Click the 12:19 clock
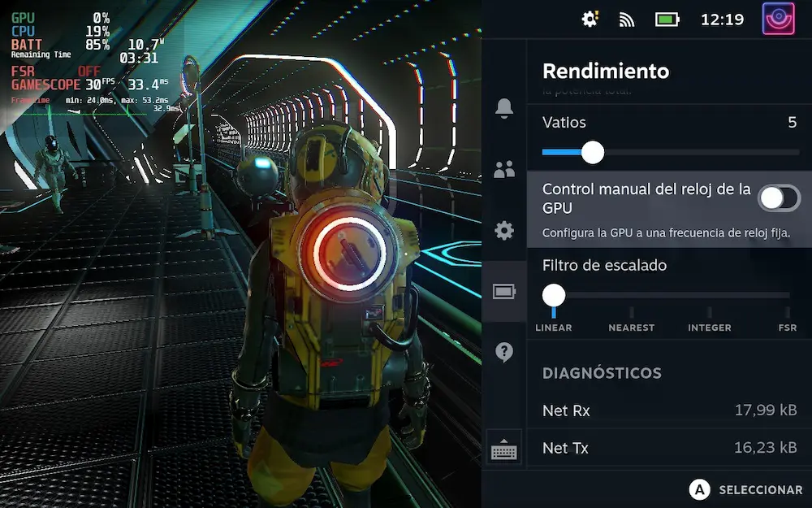Image resolution: width=812 pixels, height=508 pixels. click(722, 20)
